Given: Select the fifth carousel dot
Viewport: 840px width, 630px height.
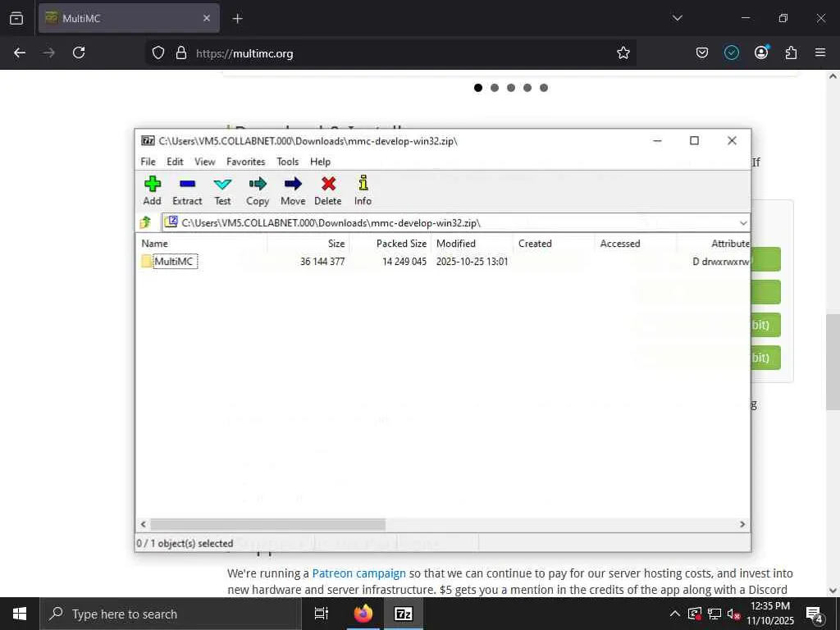Looking at the screenshot, I should (544, 88).
